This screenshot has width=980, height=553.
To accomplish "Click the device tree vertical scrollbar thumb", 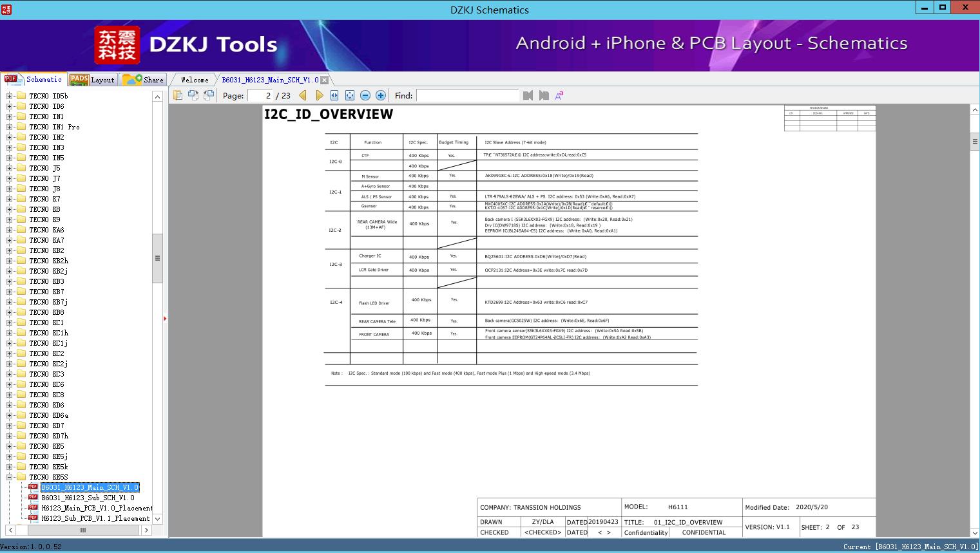I will point(157,258).
